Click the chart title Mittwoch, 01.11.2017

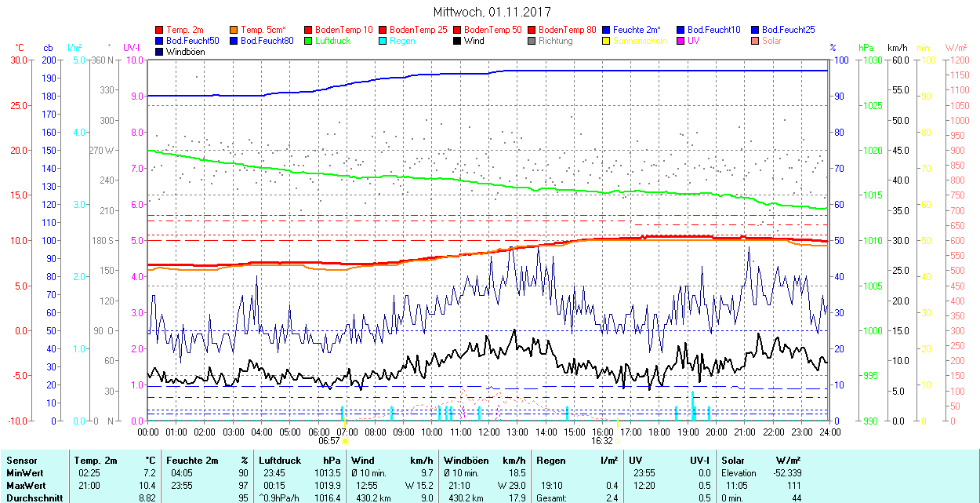(x=492, y=13)
